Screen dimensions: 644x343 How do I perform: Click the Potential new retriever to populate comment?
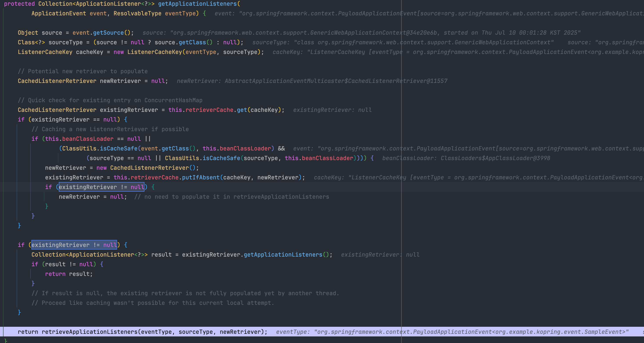(x=83, y=71)
